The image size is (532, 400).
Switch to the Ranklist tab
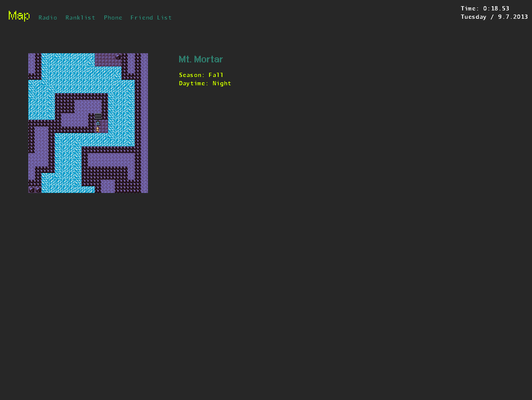pyautogui.click(x=80, y=17)
